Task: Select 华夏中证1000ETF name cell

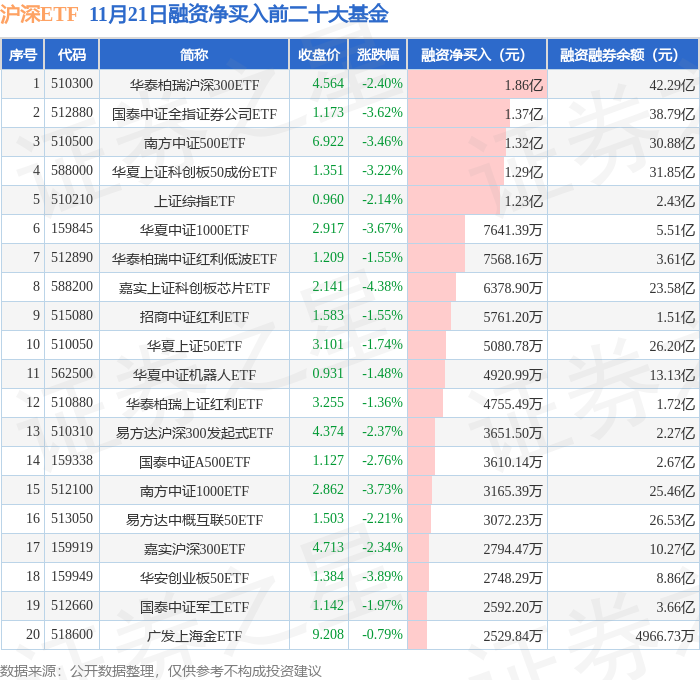Action: coord(194,230)
